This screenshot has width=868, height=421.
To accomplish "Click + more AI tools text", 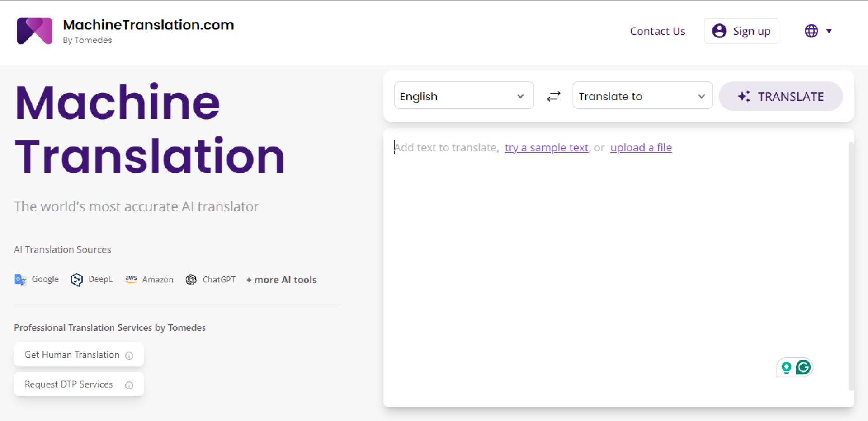I will point(281,280).
